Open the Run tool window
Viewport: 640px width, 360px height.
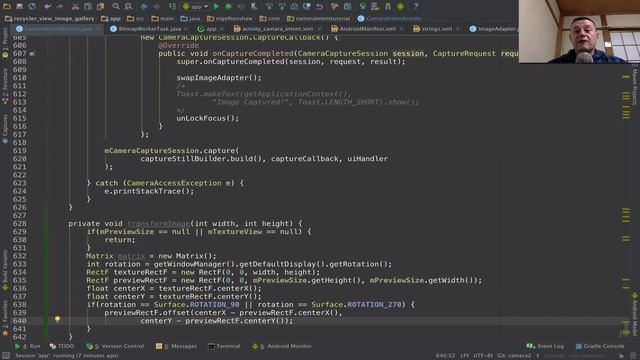28,346
